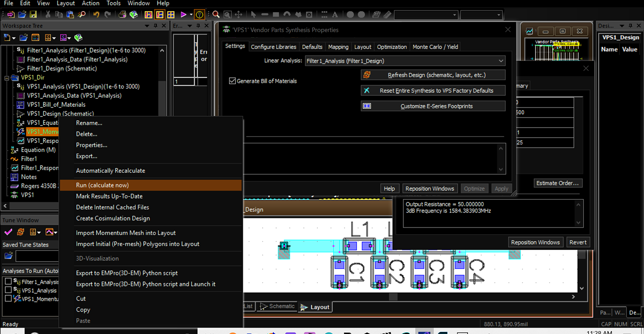
Task: Click the Save icon in the main toolbar
Action: [33, 15]
